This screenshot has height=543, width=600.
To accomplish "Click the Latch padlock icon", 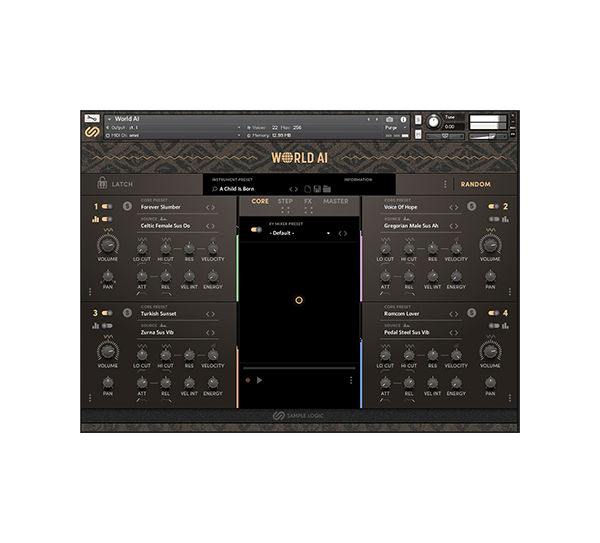I will point(102,183).
